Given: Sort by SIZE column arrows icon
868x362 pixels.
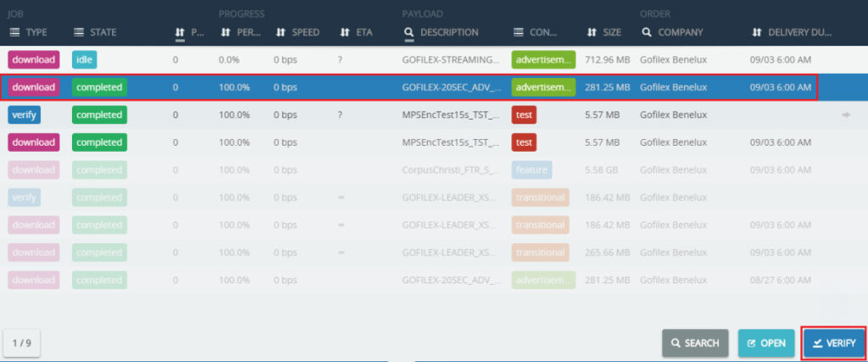Looking at the screenshot, I should [592, 33].
